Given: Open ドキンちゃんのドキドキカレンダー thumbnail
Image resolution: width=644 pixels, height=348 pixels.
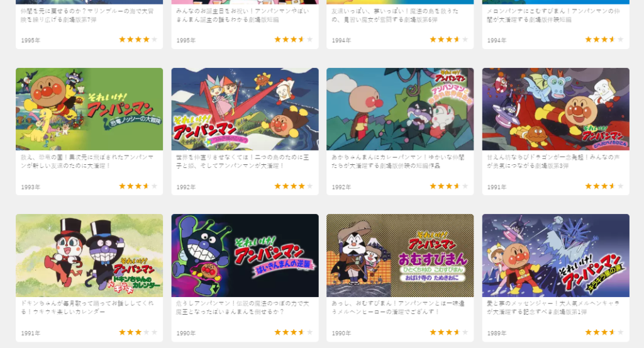Looking at the screenshot, I should coord(89,255).
